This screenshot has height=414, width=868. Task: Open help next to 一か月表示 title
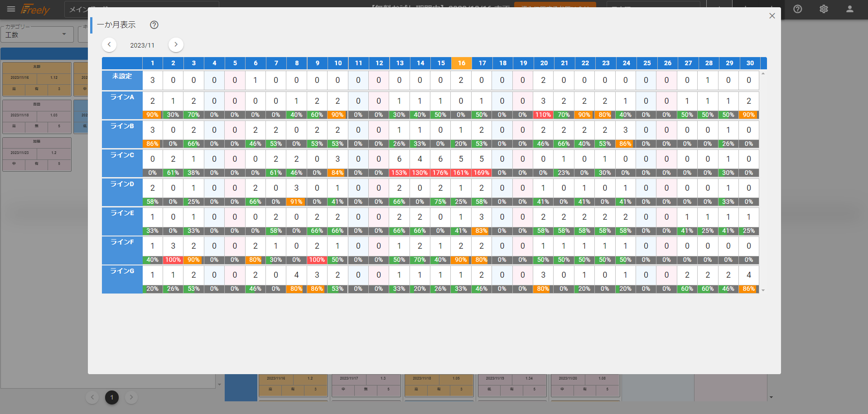[x=154, y=25]
